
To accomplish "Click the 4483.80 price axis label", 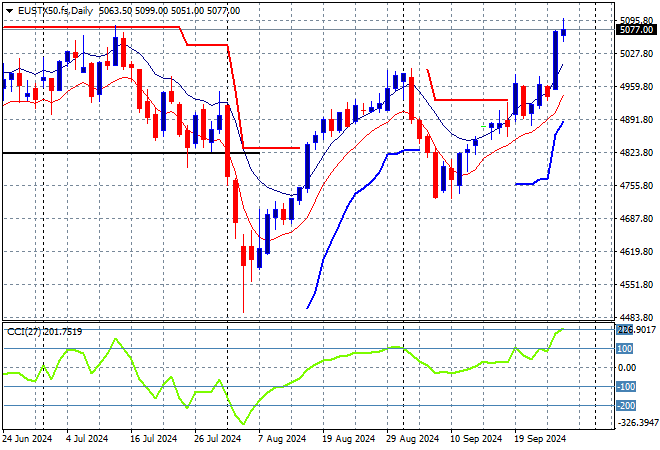I will point(635,318).
